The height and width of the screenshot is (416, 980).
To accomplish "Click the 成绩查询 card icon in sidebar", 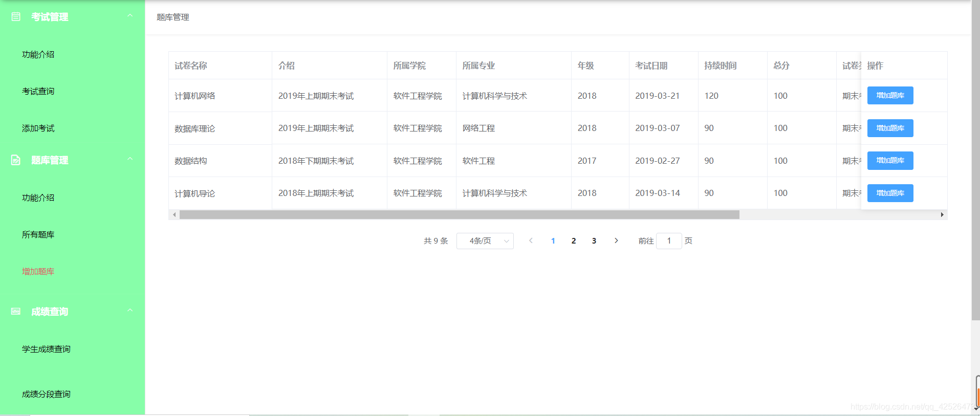I will tap(16, 311).
